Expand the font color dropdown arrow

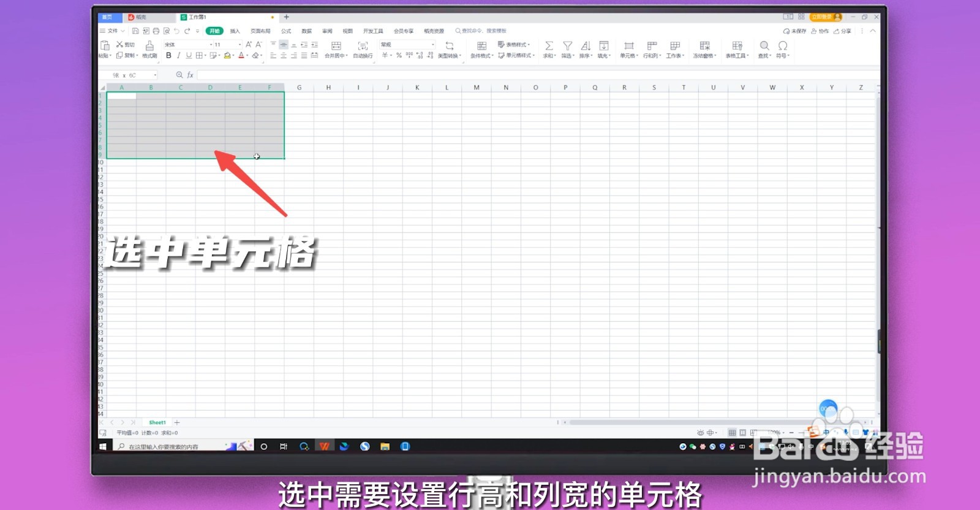click(x=247, y=56)
